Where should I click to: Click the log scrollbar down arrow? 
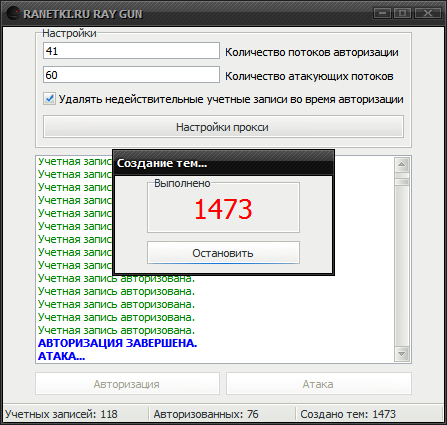coord(402,354)
